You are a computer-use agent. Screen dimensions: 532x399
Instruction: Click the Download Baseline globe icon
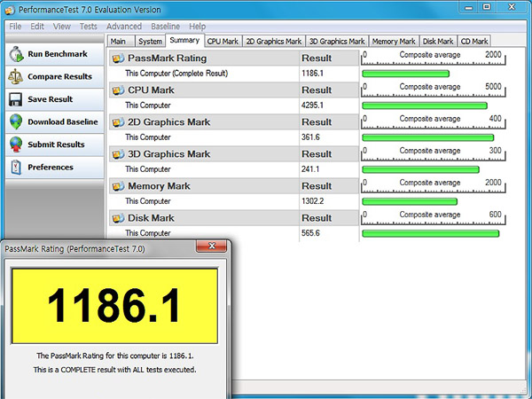(16, 121)
